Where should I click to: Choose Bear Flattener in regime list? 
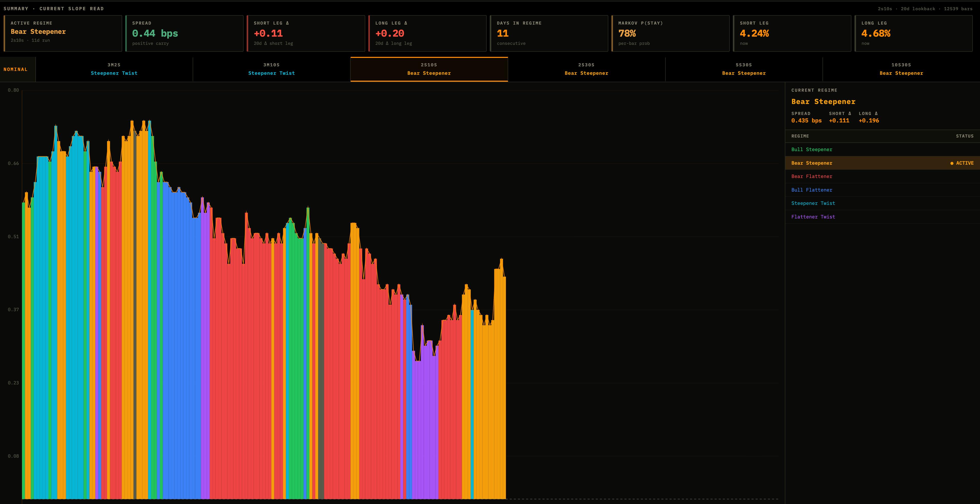(x=882, y=176)
